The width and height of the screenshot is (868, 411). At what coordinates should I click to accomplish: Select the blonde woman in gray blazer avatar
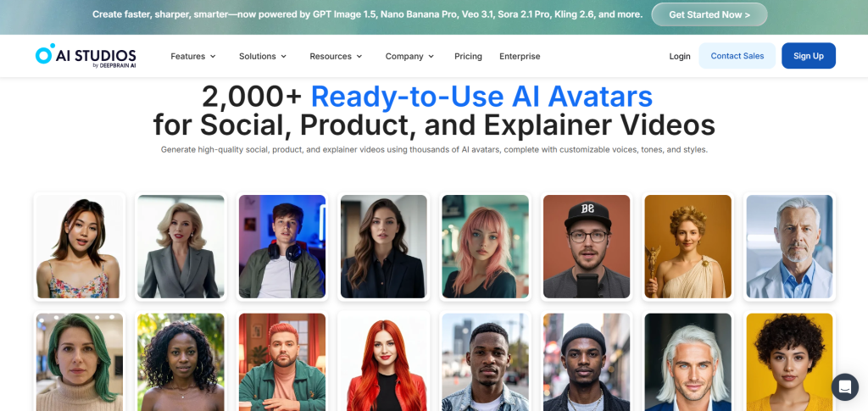(181, 247)
